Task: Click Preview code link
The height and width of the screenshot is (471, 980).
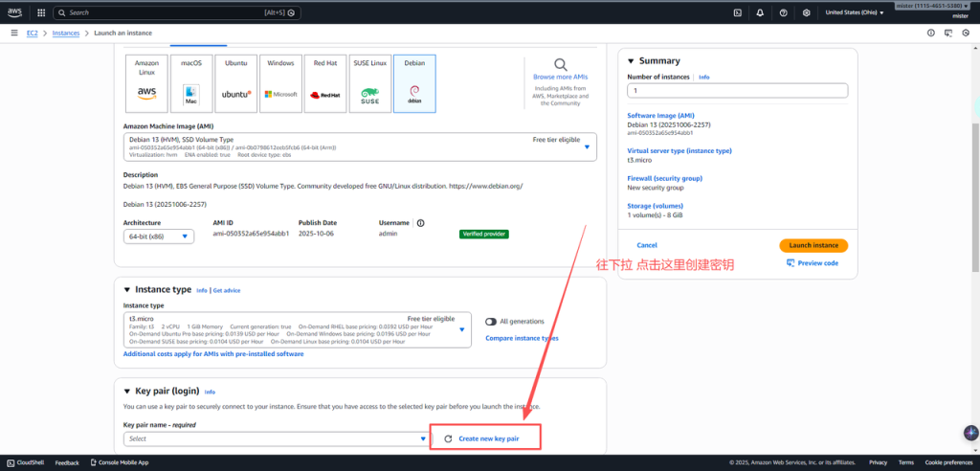Action: point(817,263)
